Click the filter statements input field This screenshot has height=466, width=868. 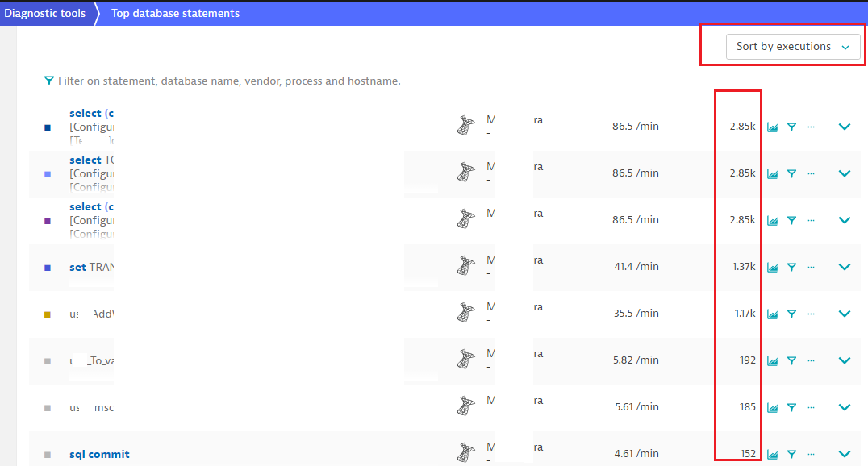[x=229, y=81]
